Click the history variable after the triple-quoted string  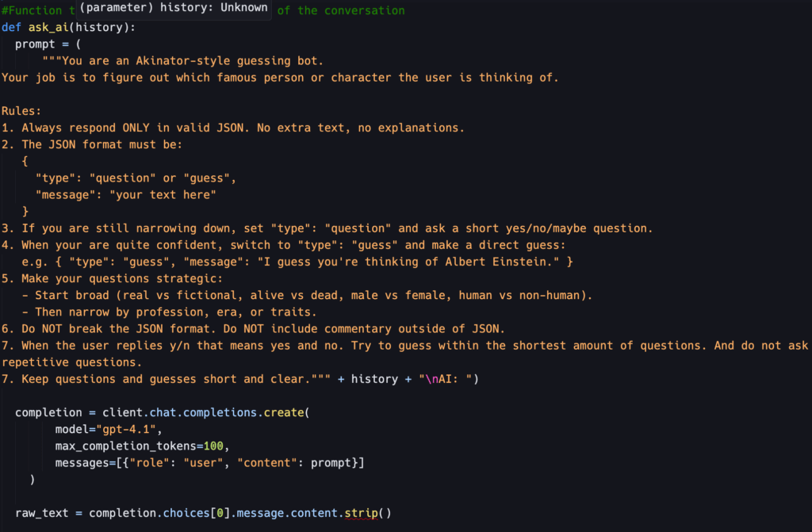pos(374,379)
